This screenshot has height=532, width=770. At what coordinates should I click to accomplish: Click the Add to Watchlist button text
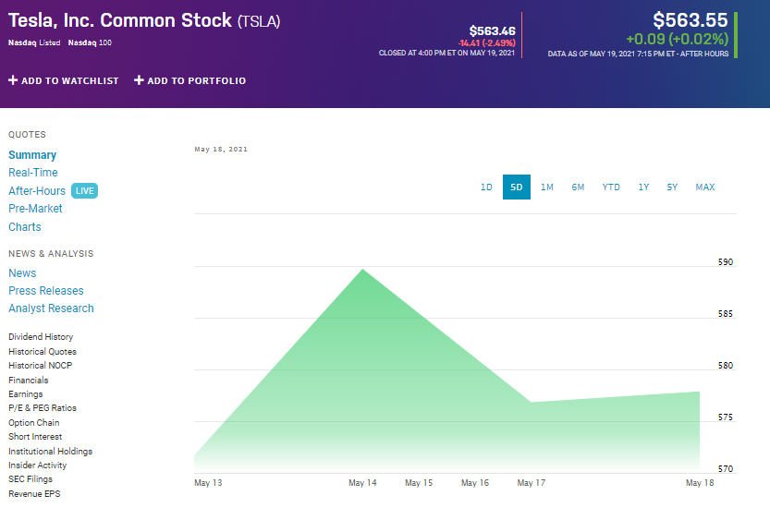(70, 81)
